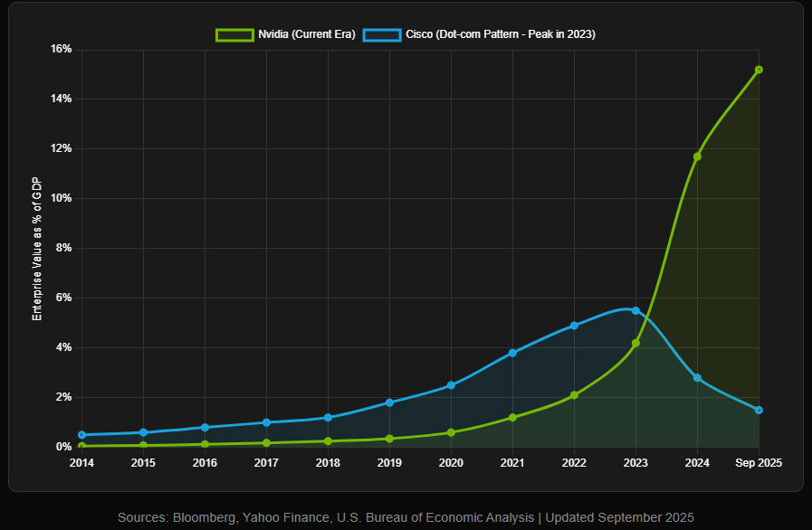This screenshot has height=530, width=812.
Task: Select the Cisco data point for 2021
Action: click(x=512, y=353)
